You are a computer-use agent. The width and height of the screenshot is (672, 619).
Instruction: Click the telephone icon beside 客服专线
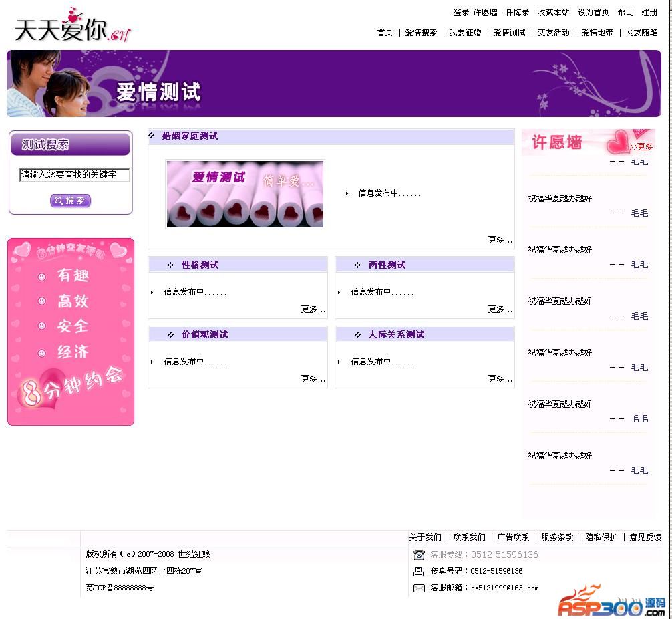(419, 555)
